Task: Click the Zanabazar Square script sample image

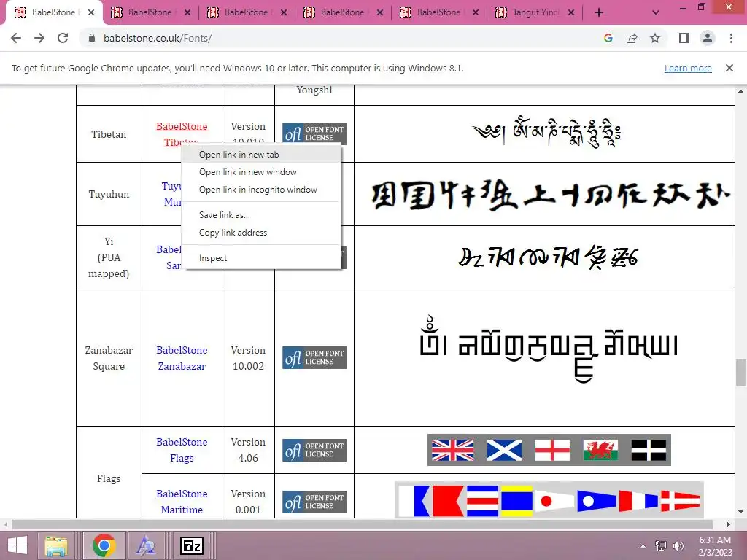Action: pos(549,349)
